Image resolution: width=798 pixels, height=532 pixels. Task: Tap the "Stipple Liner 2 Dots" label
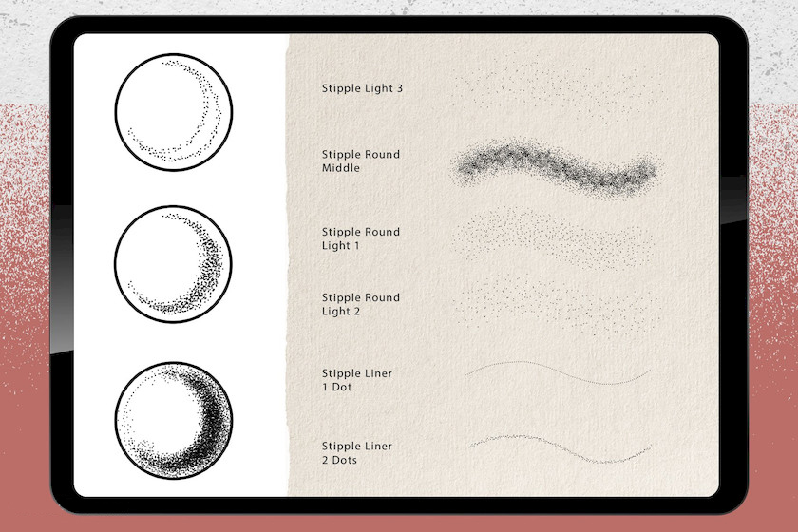357,453
